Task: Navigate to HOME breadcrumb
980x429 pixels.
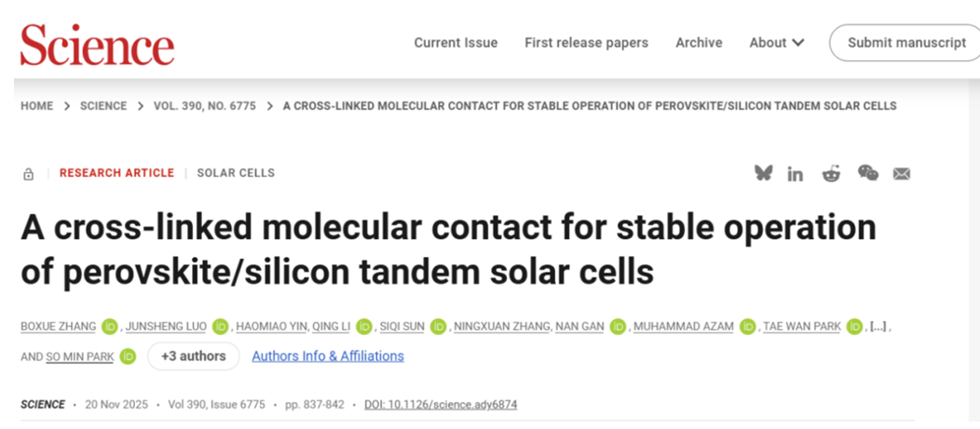Action: coord(37,106)
